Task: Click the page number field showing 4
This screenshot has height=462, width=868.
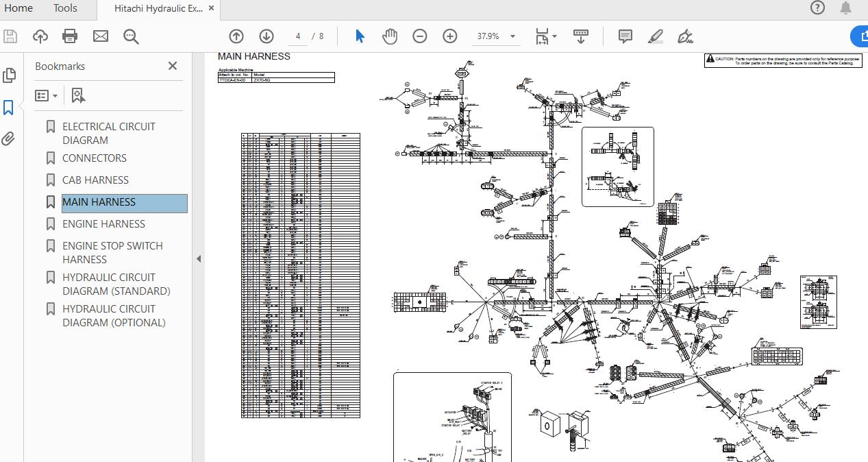Action: coord(298,36)
